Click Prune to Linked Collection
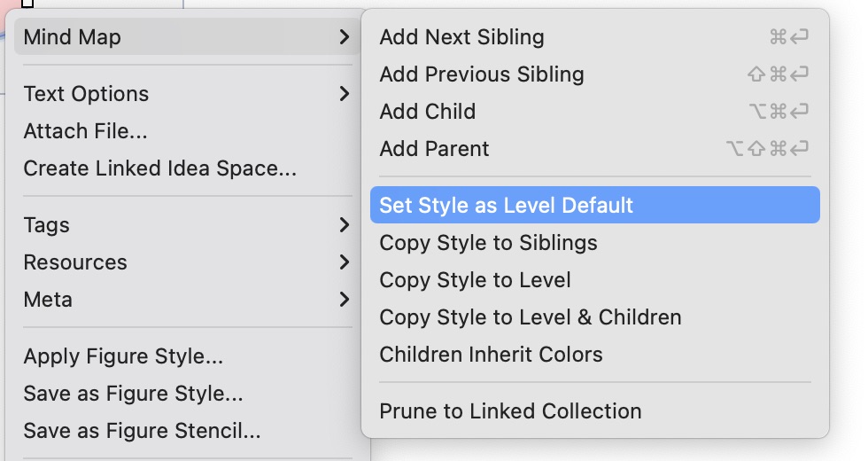This screenshot has width=868, height=461. pyautogui.click(x=510, y=411)
